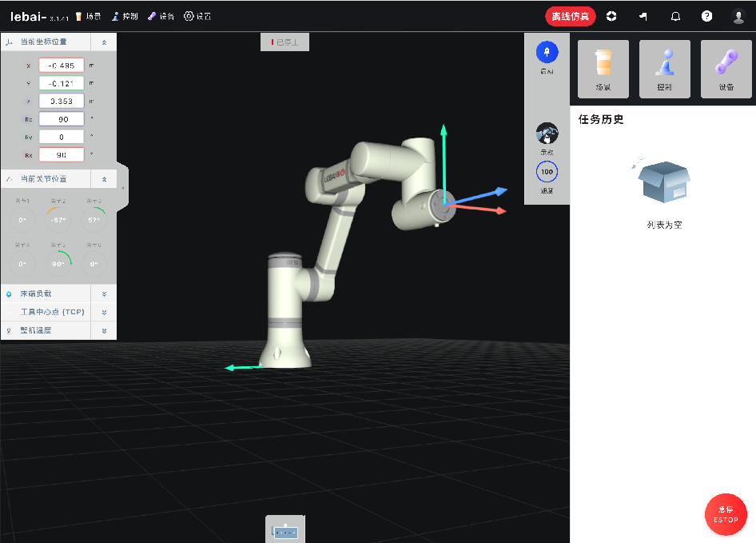Viewport: 756px width, 543px height.
Task: Click the X coordinate input field
Action: 62,66
